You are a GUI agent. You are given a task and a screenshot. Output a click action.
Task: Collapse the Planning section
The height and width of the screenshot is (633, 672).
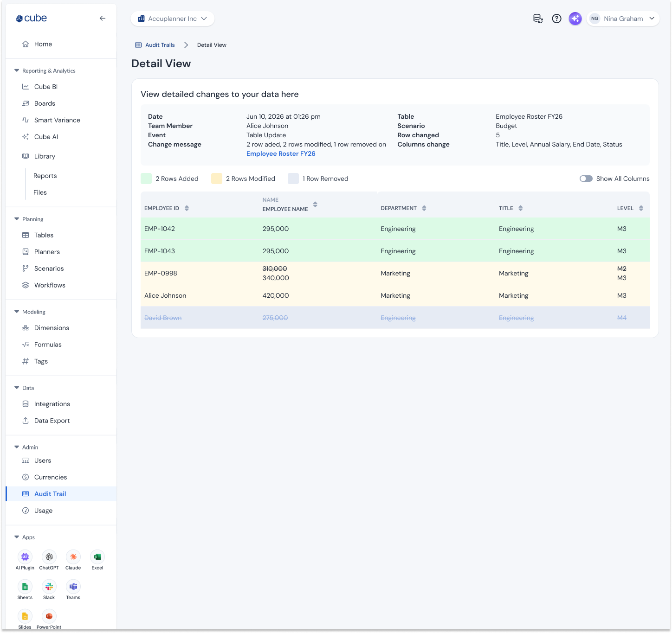[17, 219]
